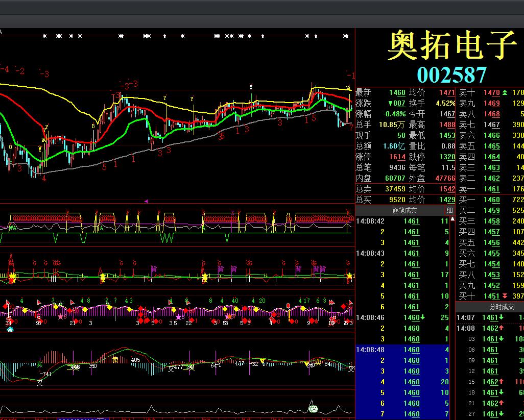Click the 跌停 price 1320
Screen dimensions: 524x420
tap(447, 157)
